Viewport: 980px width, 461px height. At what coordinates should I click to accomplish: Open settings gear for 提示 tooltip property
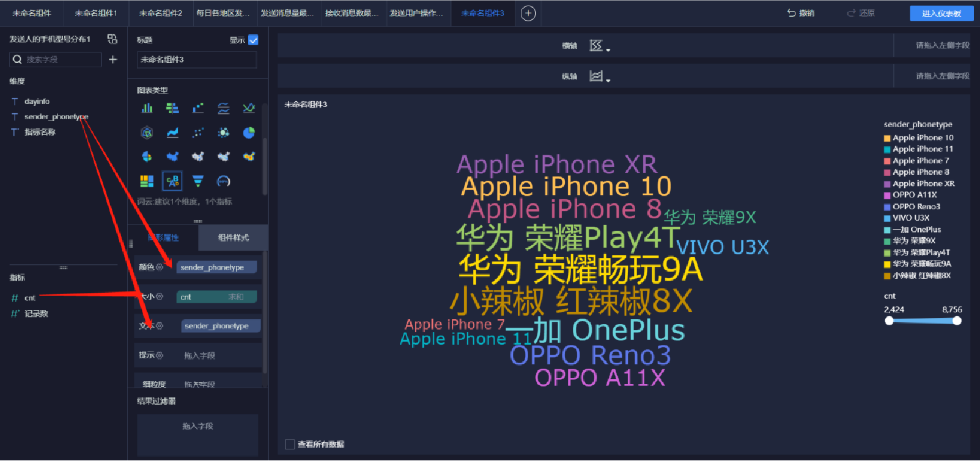tap(160, 355)
